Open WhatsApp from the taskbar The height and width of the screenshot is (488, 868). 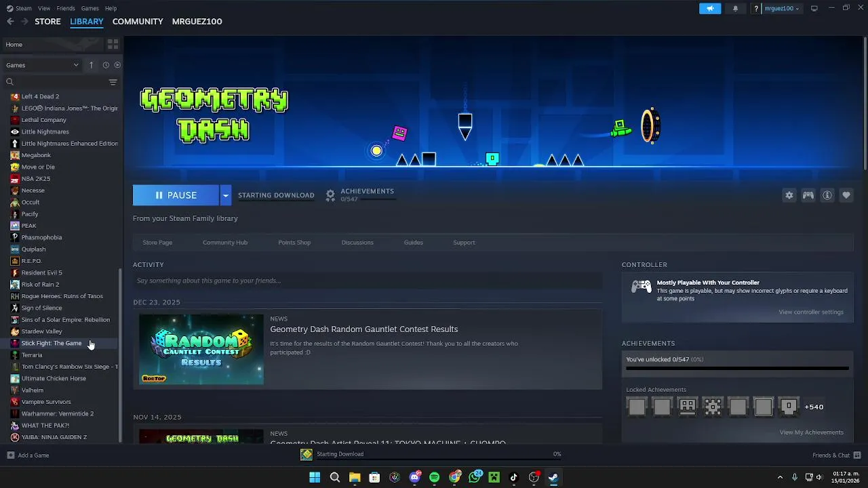coord(475,477)
